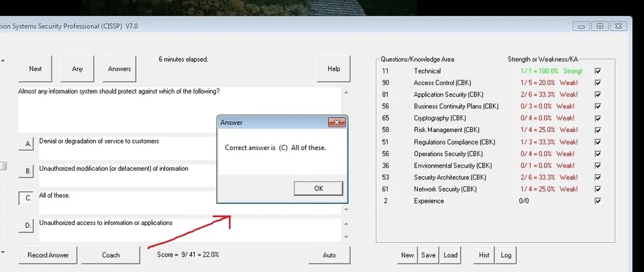Viewport: 644px width, 272px height.
Task: Click the option D text field
Action: pos(190,230)
